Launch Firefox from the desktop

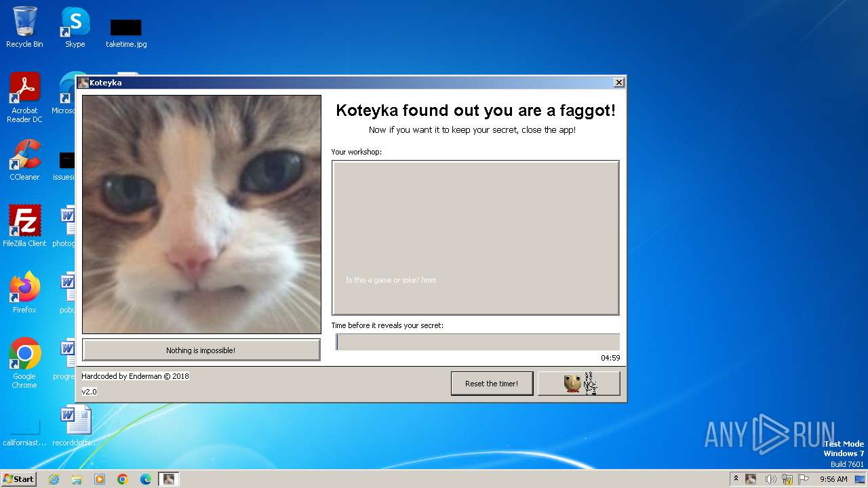click(24, 292)
